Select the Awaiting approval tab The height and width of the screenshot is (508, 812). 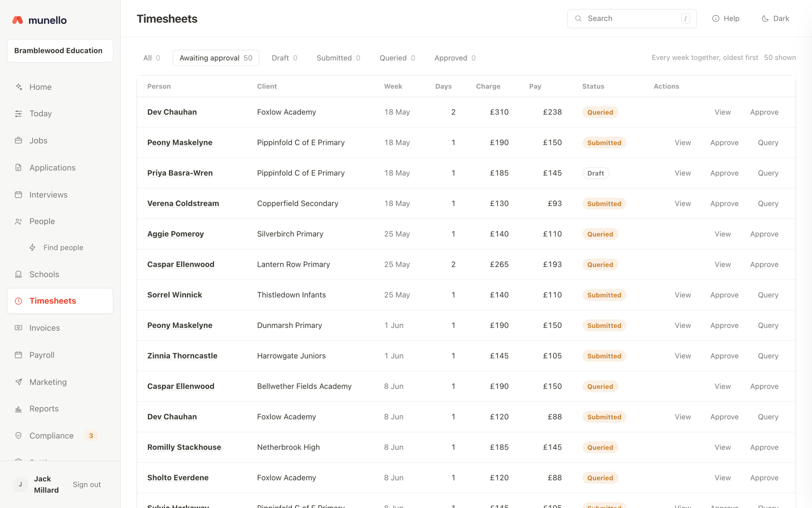216,58
